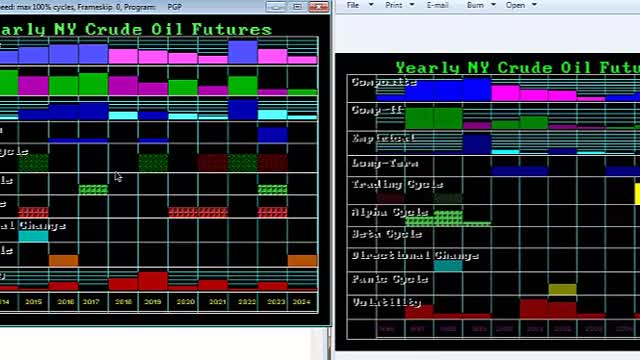640x360 pixels.
Task: Click the E-mail button
Action: pos(437,5)
